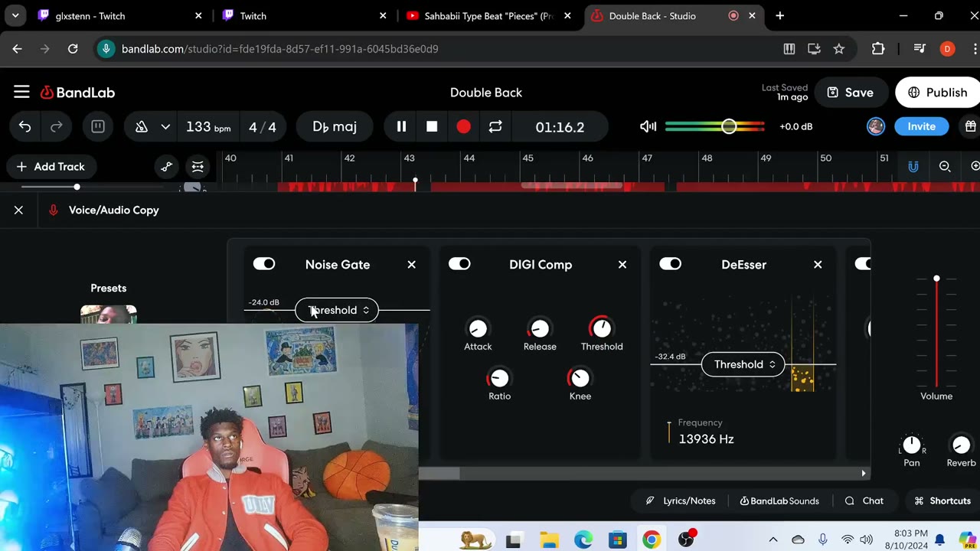
Task: Toggle loop cycle mode
Action: pos(495,127)
